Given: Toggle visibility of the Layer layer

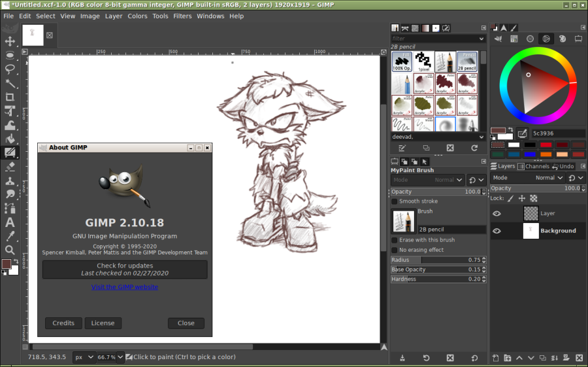Looking at the screenshot, I should [497, 213].
